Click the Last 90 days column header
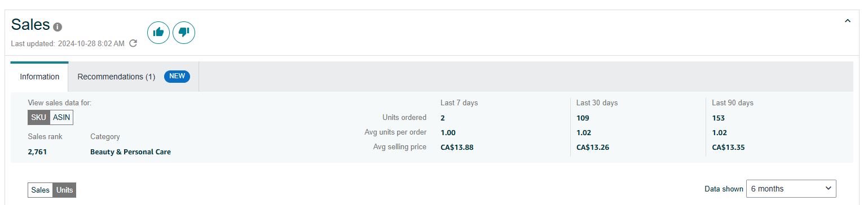 pos(733,103)
